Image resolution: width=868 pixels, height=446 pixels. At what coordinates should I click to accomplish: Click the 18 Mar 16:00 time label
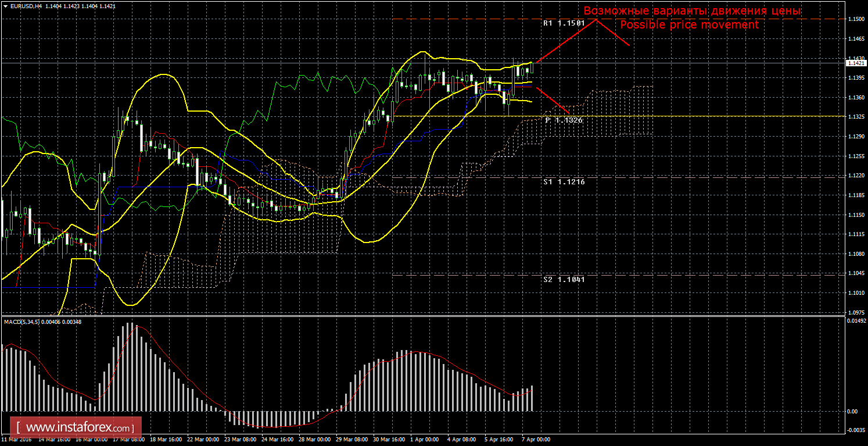tap(166, 440)
